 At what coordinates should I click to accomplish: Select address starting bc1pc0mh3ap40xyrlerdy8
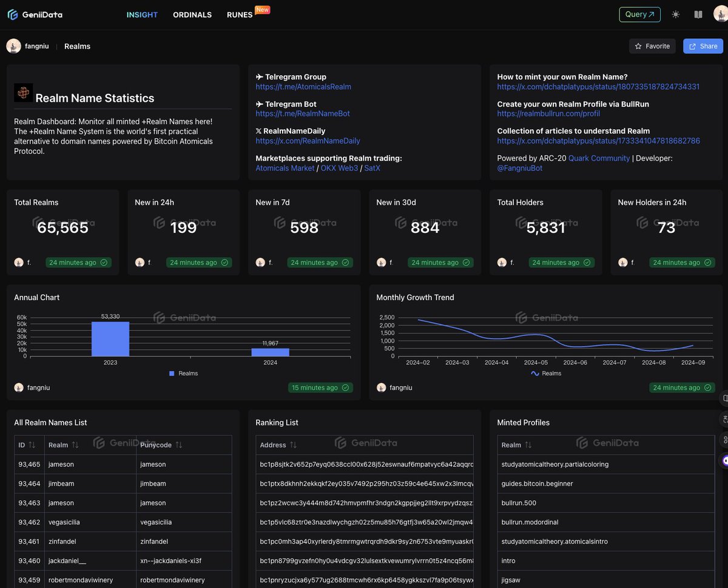365,541
